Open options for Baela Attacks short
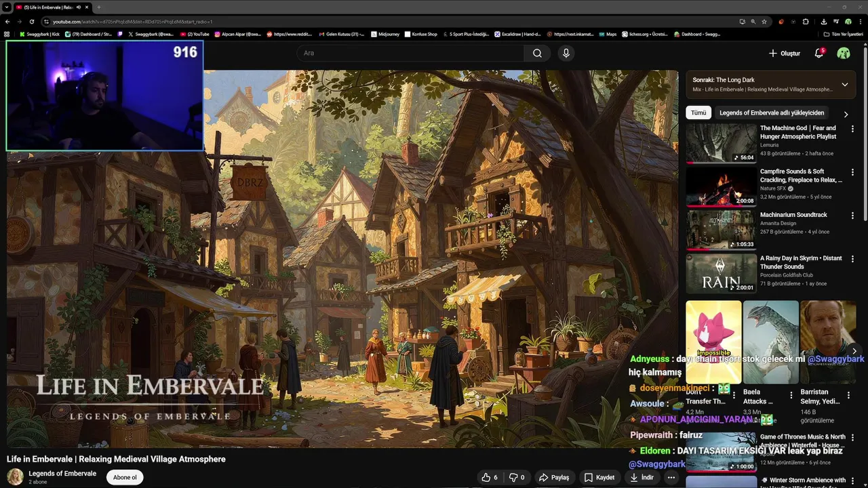 pyautogui.click(x=791, y=394)
